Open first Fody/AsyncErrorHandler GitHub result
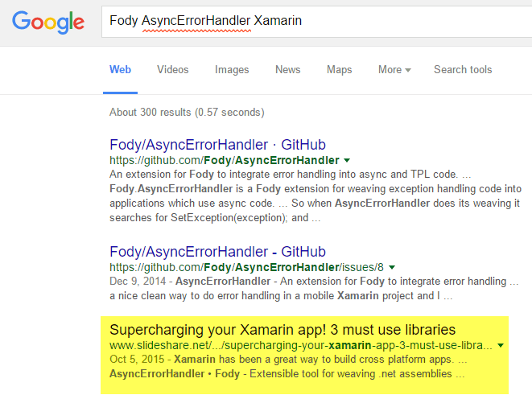The height and width of the screenshot is (395, 532). [x=217, y=145]
